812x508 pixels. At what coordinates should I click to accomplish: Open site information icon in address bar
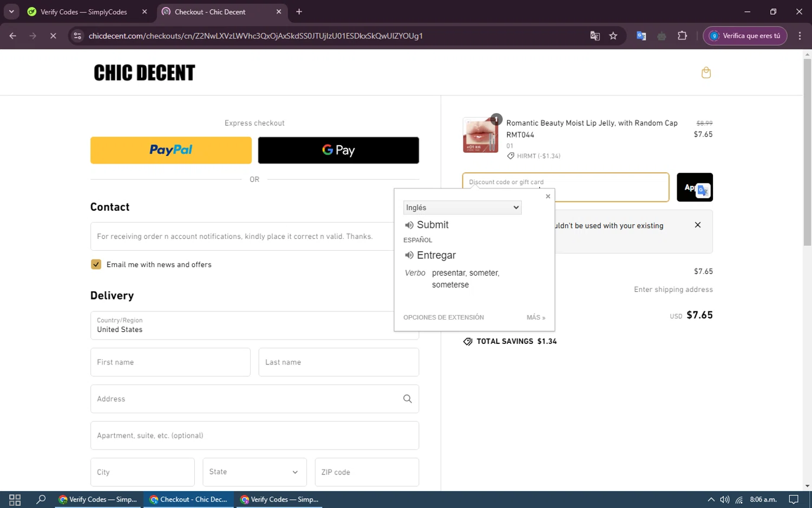(x=77, y=36)
